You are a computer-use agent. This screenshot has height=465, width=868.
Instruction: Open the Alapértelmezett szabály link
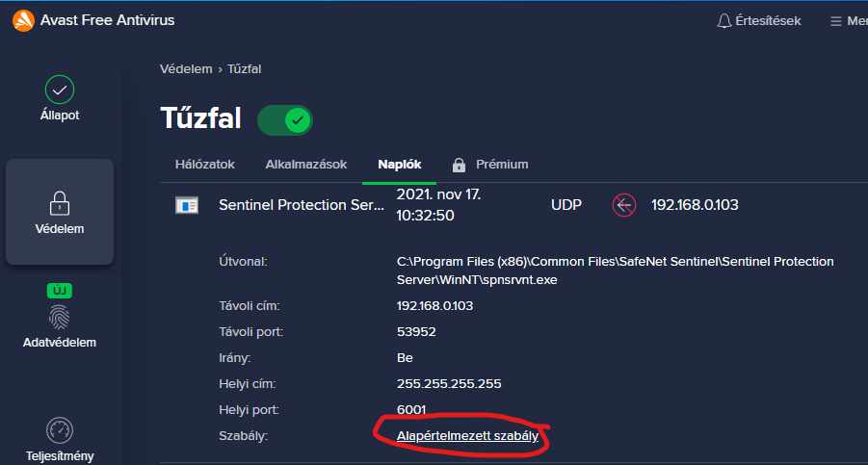(x=467, y=436)
